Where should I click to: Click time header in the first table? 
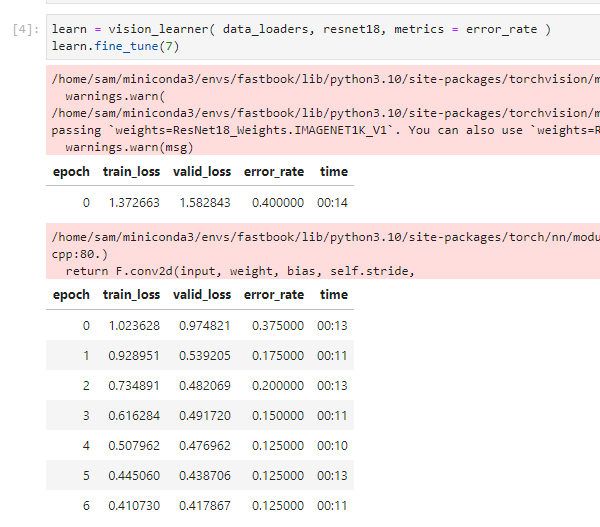pos(333,172)
